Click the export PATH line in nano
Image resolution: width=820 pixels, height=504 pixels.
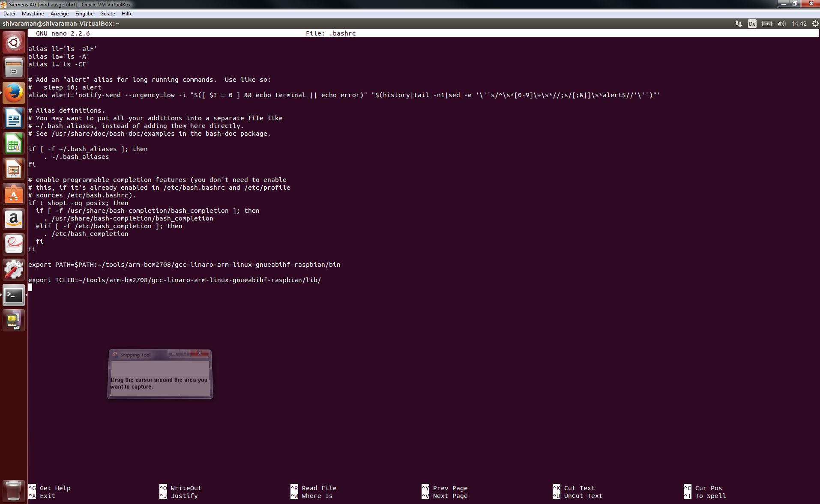184,265
